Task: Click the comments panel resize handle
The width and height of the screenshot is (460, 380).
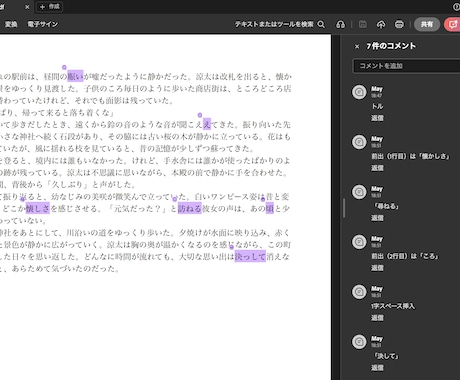Action: point(344,208)
